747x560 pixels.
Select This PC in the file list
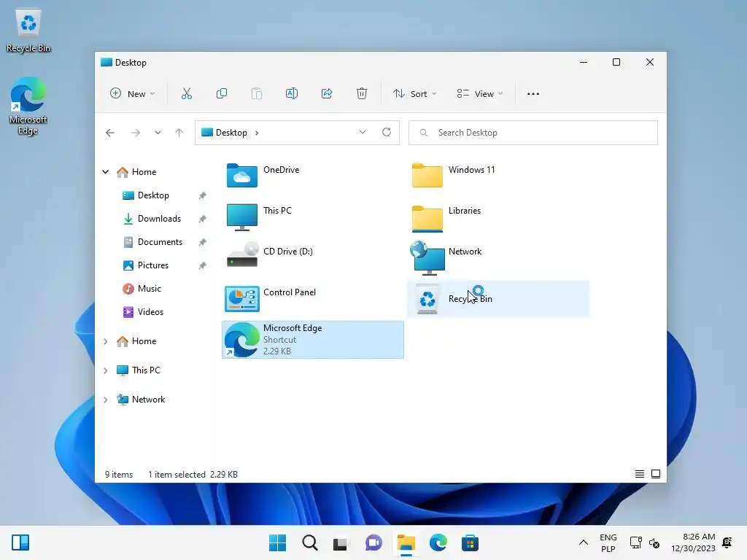[x=312, y=217]
